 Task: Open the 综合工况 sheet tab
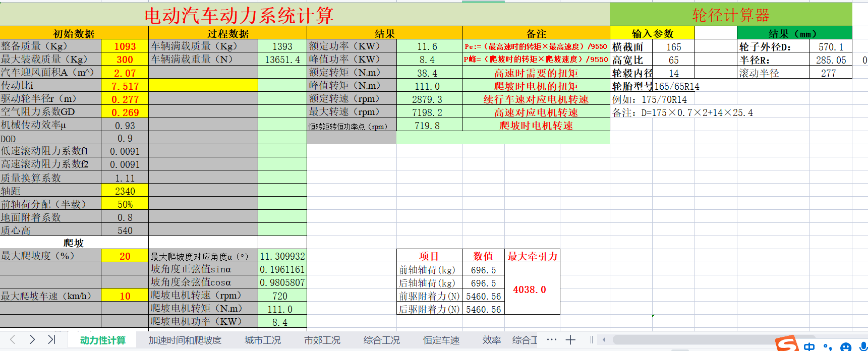(382, 340)
